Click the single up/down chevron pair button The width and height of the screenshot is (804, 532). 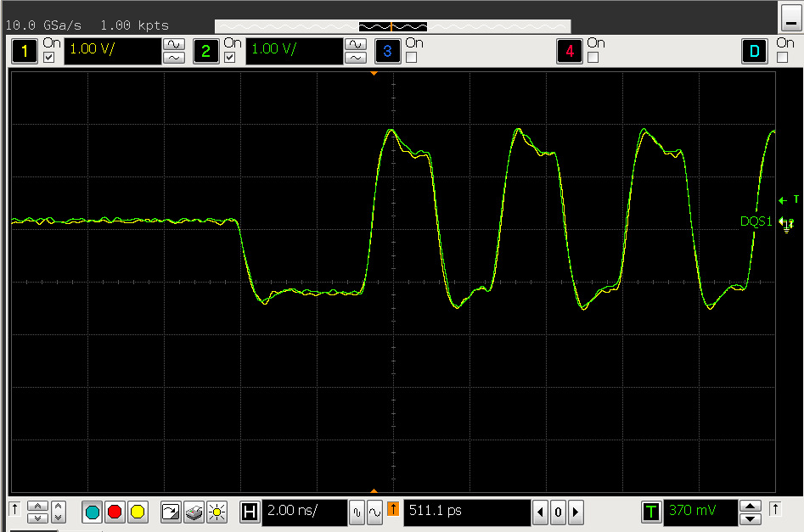[x=59, y=512]
